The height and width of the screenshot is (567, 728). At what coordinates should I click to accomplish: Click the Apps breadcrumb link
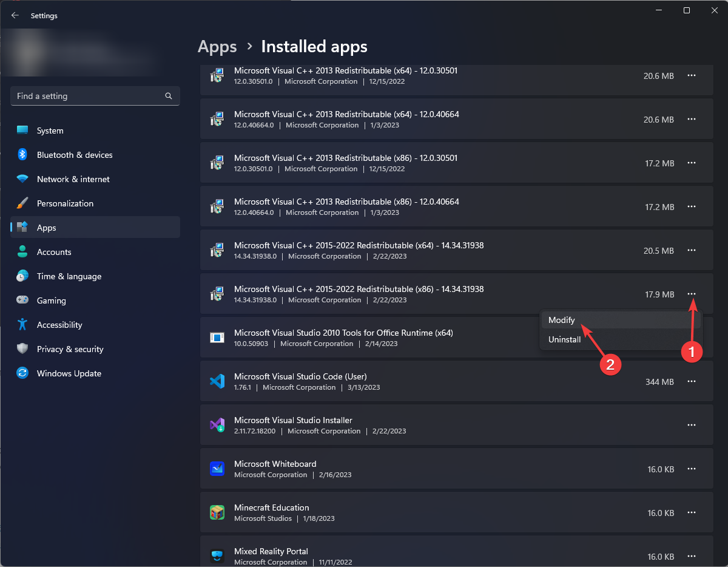point(217,47)
